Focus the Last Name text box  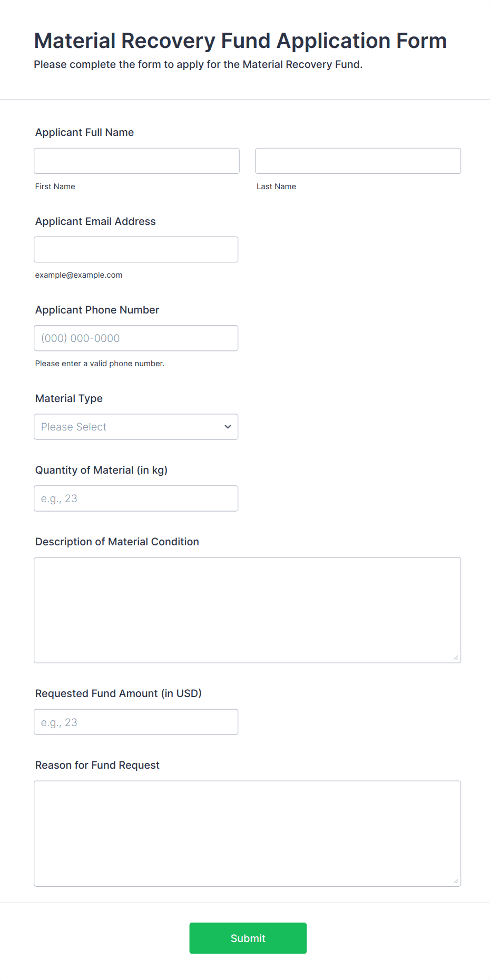pos(358,161)
